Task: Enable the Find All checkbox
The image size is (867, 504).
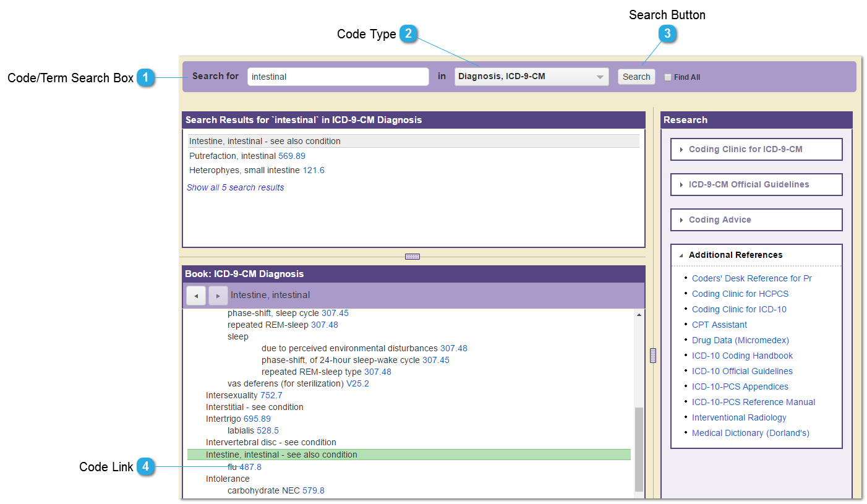Action: click(x=667, y=77)
